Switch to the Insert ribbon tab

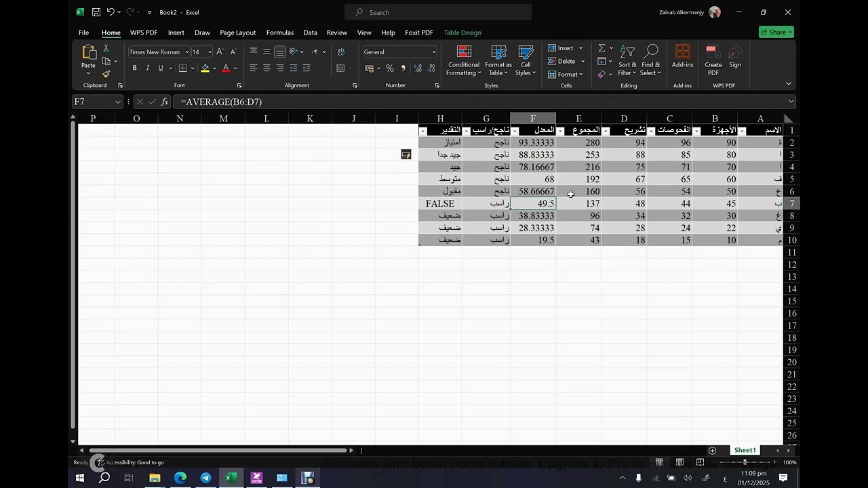tap(176, 33)
